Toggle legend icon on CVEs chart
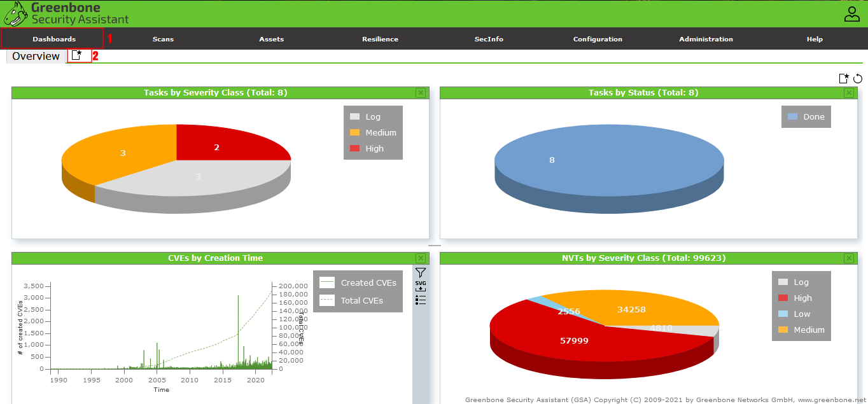This screenshot has height=404, width=868. click(x=421, y=300)
